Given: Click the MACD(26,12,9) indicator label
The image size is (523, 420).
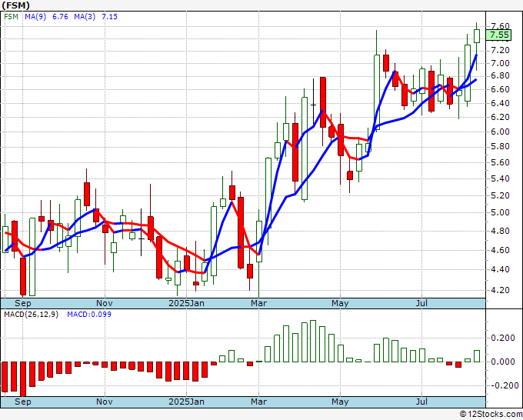Looking at the screenshot, I should pos(31,315).
